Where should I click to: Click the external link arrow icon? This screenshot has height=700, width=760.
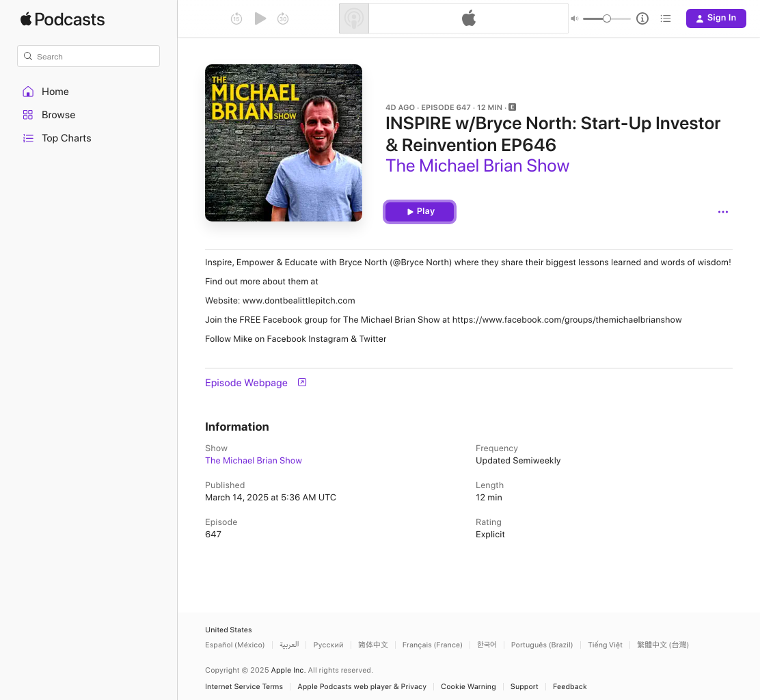(x=302, y=383)
